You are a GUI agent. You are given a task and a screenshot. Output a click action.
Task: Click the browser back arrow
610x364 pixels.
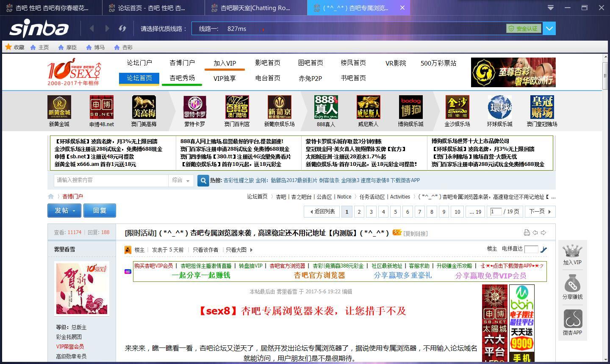coord(92,28)
